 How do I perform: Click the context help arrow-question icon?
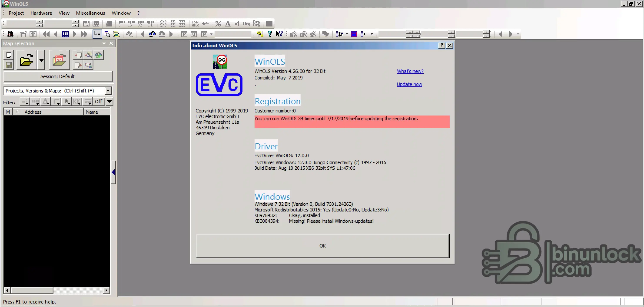(x=279, y=34)
